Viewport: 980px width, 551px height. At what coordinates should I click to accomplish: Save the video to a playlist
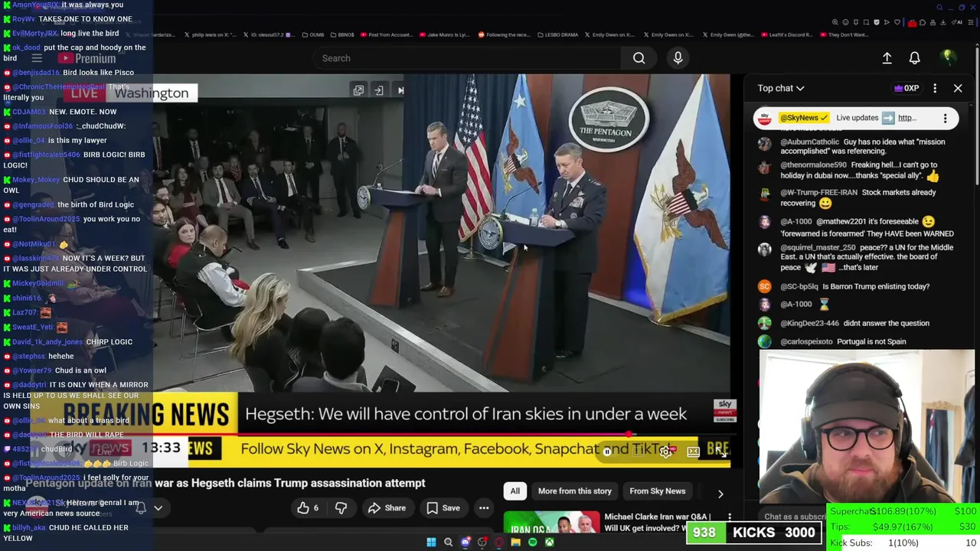443,508
